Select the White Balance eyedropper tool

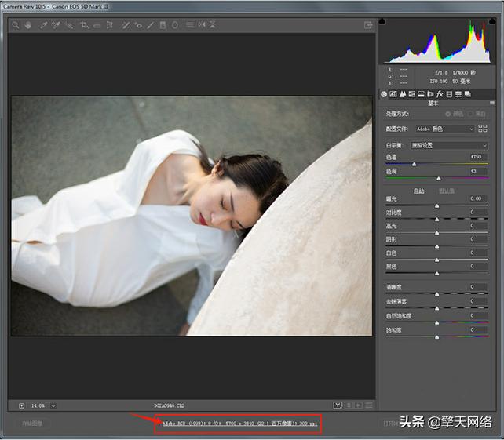(43, 25)
